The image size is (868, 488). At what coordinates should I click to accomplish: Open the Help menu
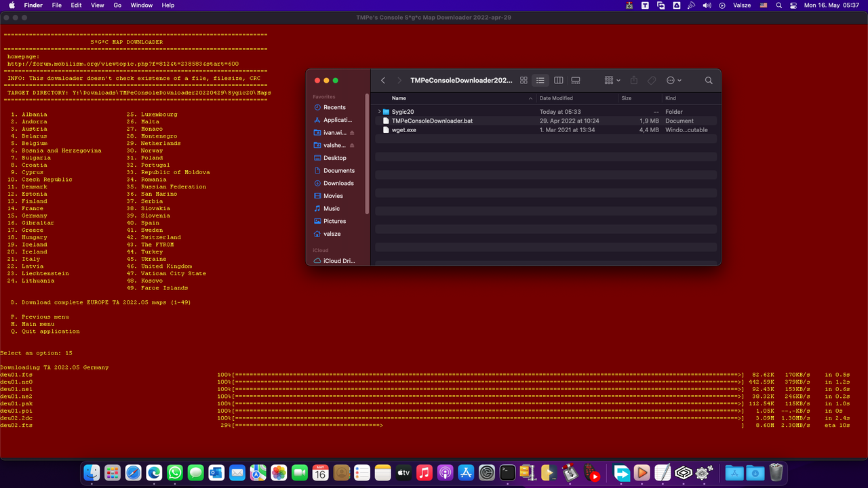168,5
